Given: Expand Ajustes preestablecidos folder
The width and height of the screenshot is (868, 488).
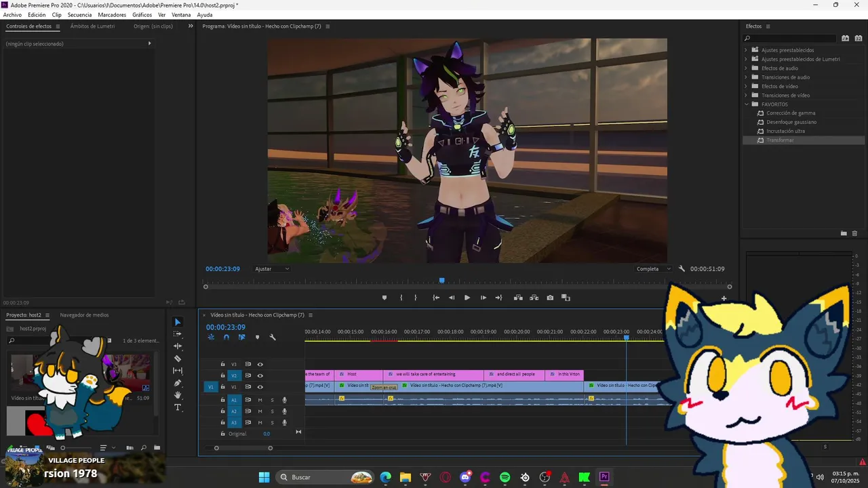Looking at the screenshot, I should 746,50.
